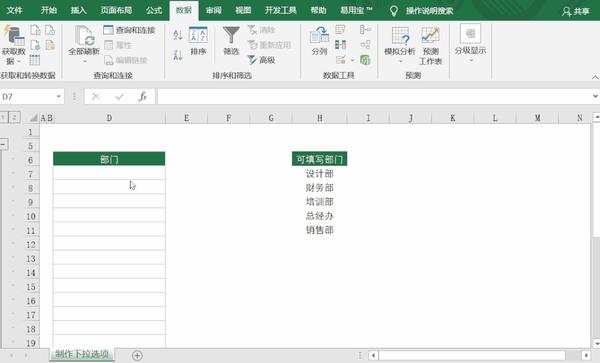600x363 pixels.
Task: Click outline level 1 button
Action: (3, 117)
